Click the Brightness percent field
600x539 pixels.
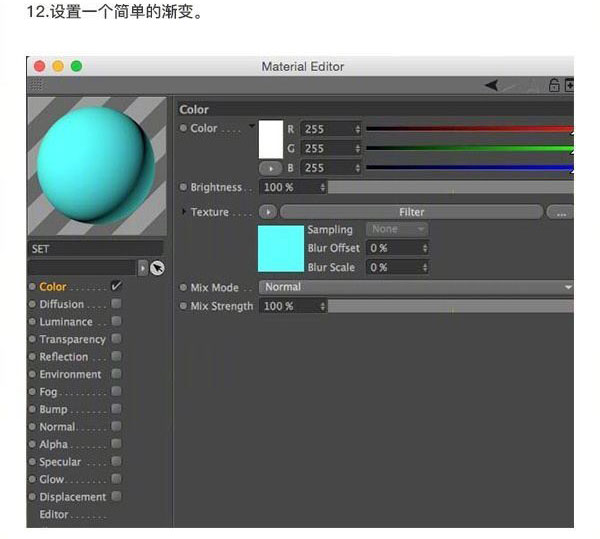coord(293,187)
